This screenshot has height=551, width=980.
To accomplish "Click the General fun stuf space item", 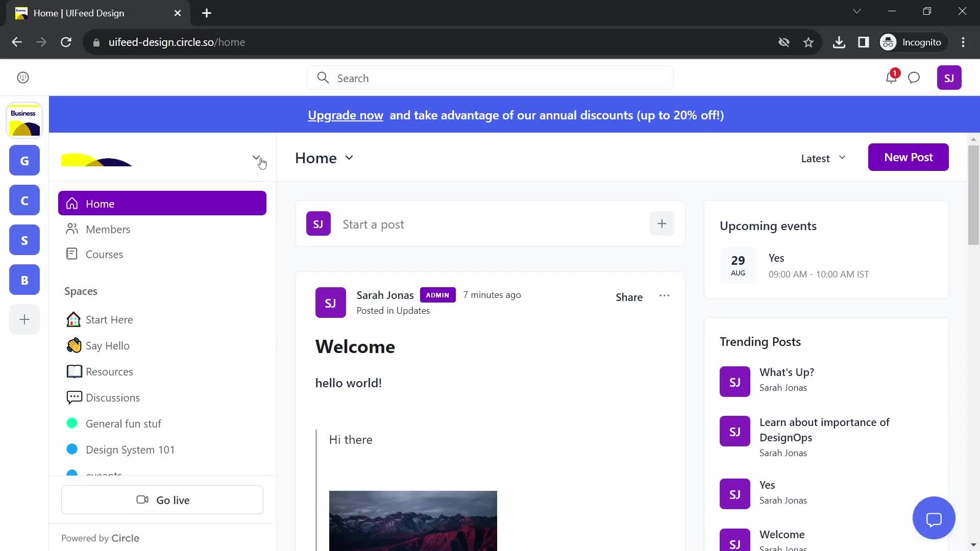I will [123, 423].
